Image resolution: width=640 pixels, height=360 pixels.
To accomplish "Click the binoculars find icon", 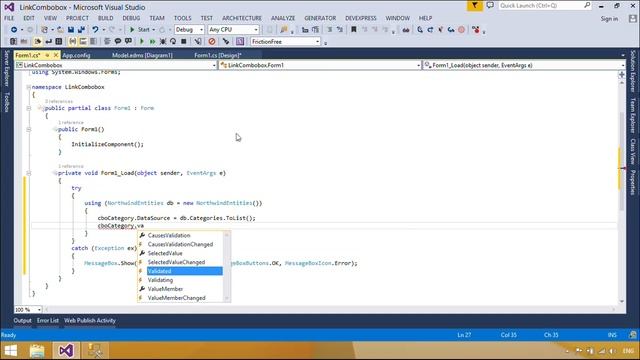I will [406, 30].
